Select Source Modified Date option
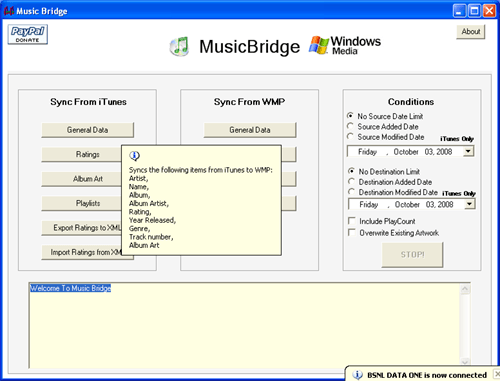Screen dimensions: 500x381 pyautogui.click(x=386, y=137)
